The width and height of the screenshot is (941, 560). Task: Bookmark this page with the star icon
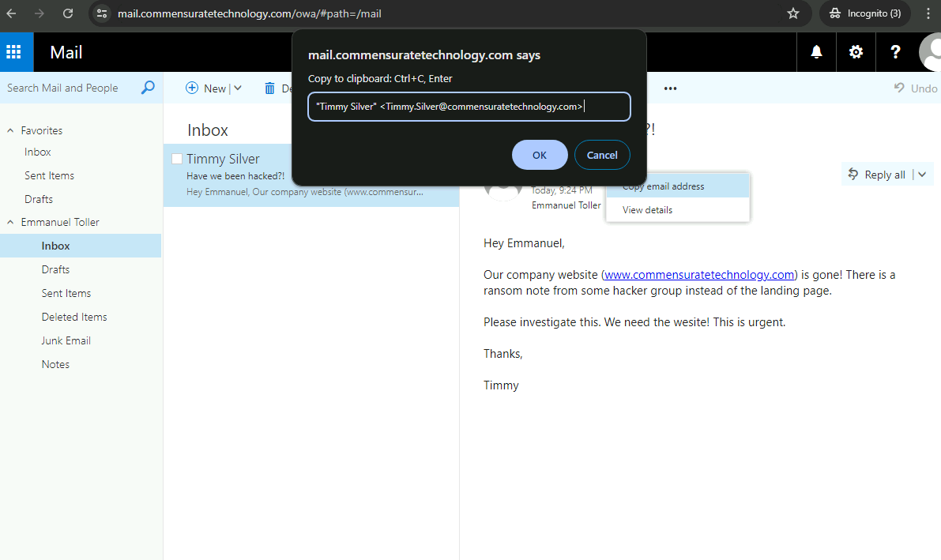(x=793, y=13)
